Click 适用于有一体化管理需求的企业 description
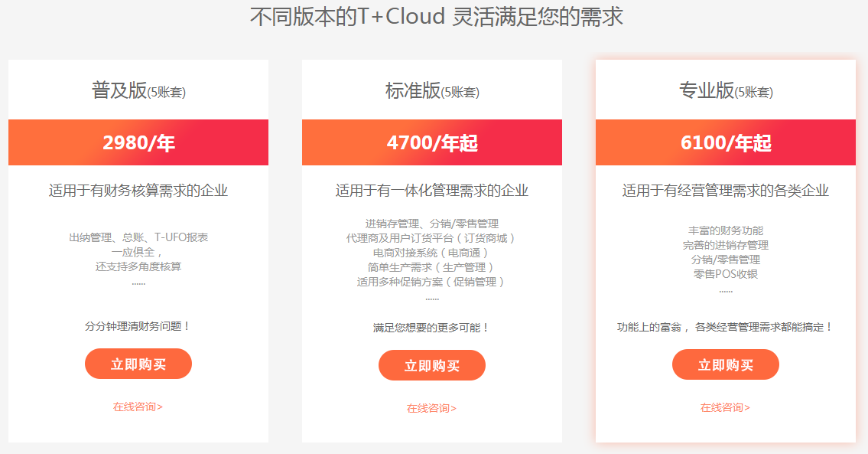868x454 pixels. coord(432,191)
